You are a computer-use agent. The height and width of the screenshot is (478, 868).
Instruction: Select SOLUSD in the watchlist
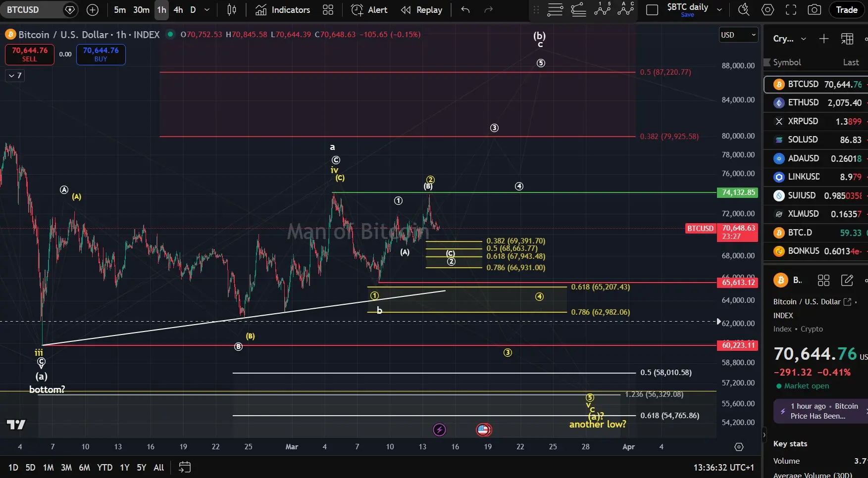tap(816, 140)
